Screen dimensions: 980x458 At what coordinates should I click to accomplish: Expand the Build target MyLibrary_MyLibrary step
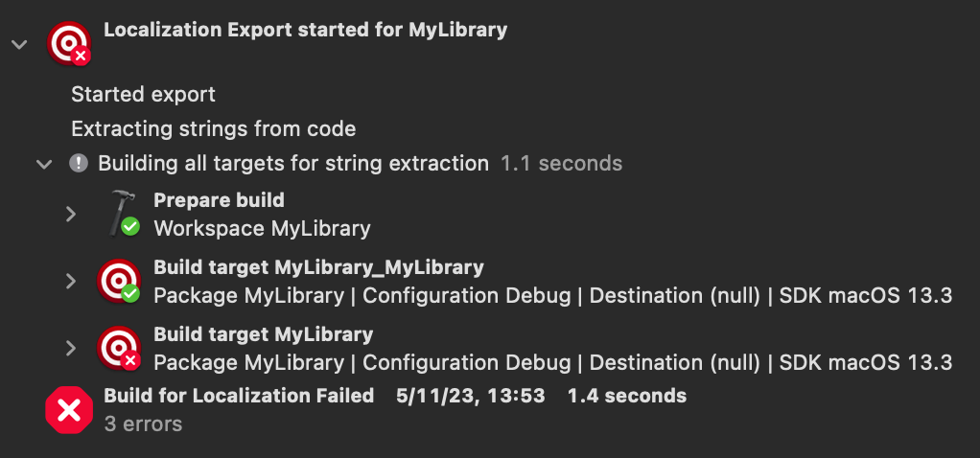click(70, 281)
